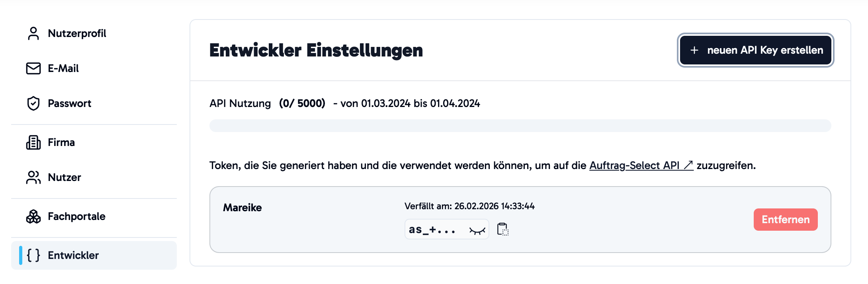Open the Auftrag-Select API link
The width and height of the screenshot is (868, 284).
tap(641, 165)
